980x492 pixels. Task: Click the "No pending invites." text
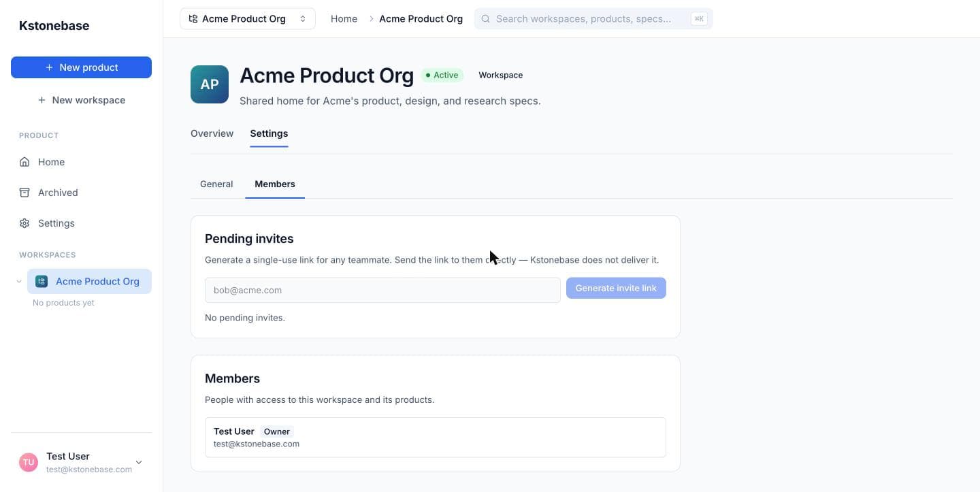point(245,318)
